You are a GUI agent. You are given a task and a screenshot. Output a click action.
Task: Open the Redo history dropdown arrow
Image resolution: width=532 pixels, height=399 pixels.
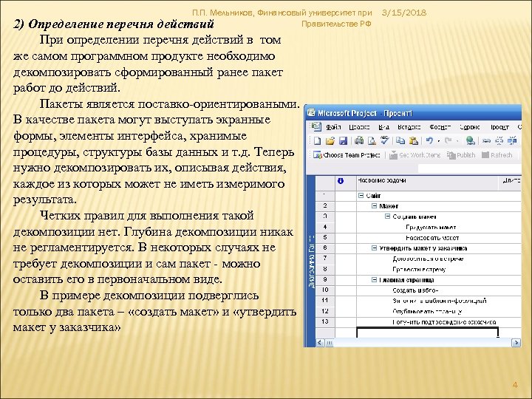[457, 141]
